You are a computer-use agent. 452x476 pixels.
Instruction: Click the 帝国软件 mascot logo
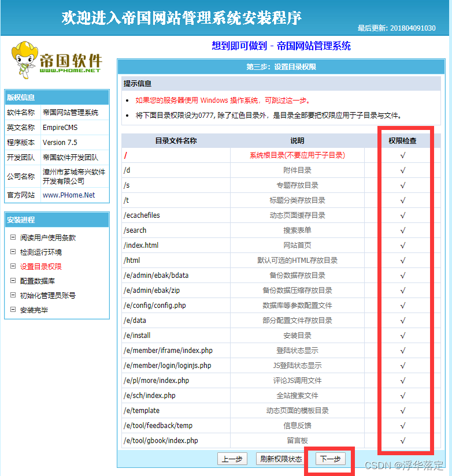coord(56,60)
